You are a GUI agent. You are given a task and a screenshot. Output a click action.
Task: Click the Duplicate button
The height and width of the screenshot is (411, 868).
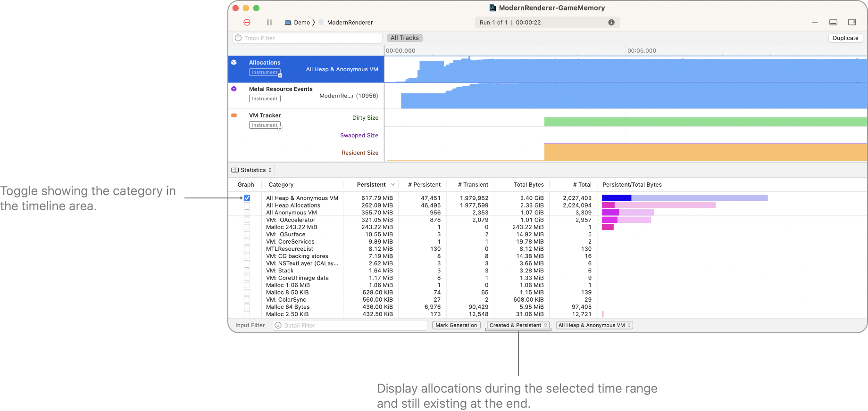pos(845,38)
